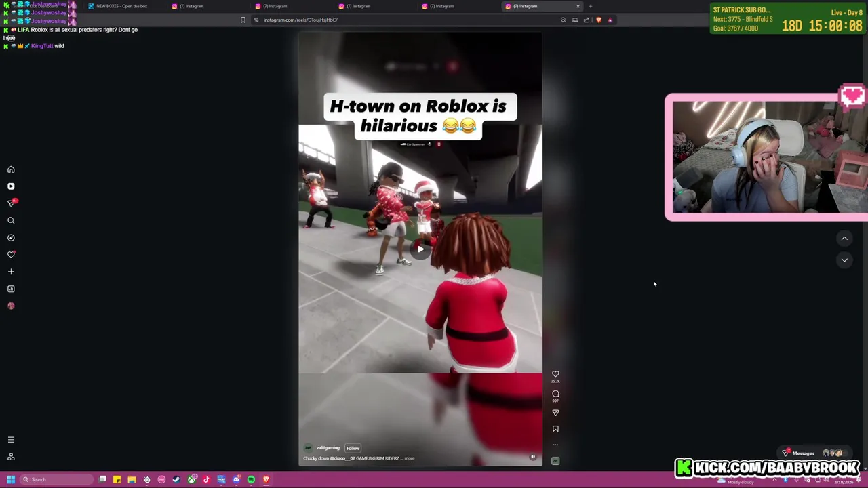
Task: Open Discord from the taskbar
Action: [236, 480]
